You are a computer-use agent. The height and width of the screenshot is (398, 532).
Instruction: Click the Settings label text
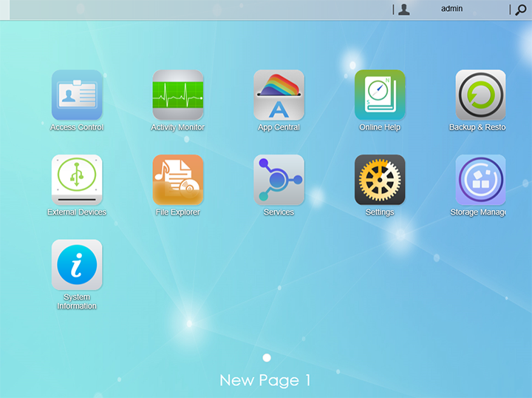pyautogui.click(x=380, y=212)
